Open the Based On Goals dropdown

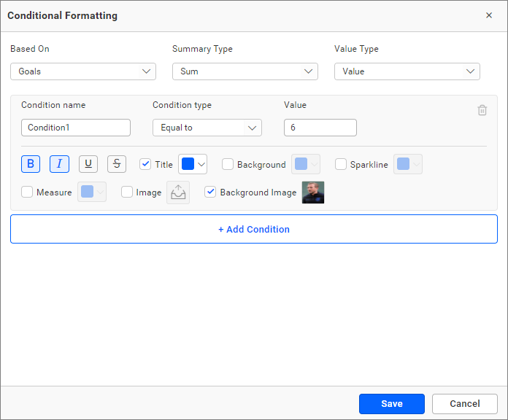(83, 71)
